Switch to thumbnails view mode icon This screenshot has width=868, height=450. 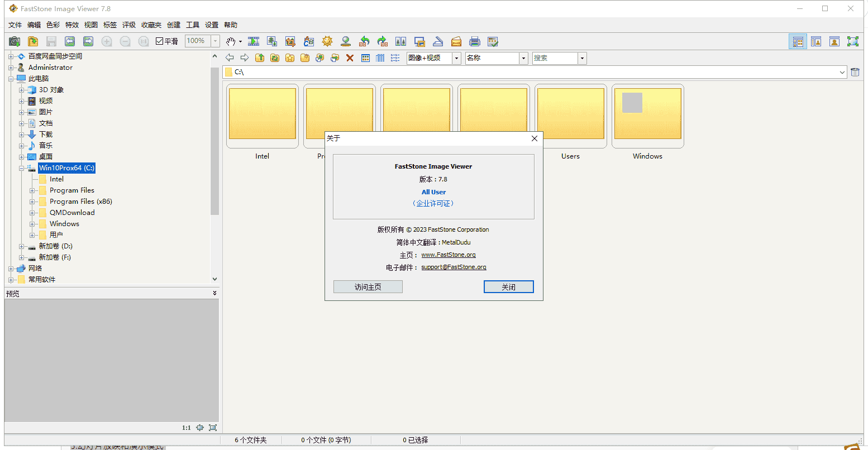tap(365, 58)
